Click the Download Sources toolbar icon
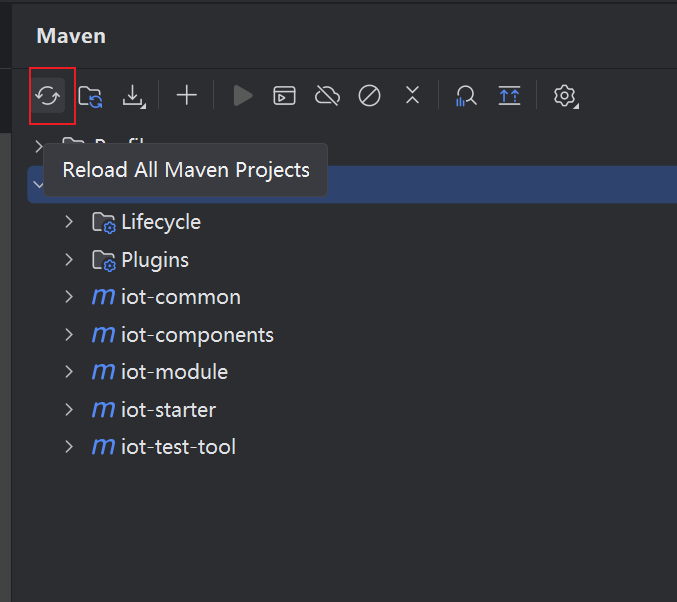 133,96
